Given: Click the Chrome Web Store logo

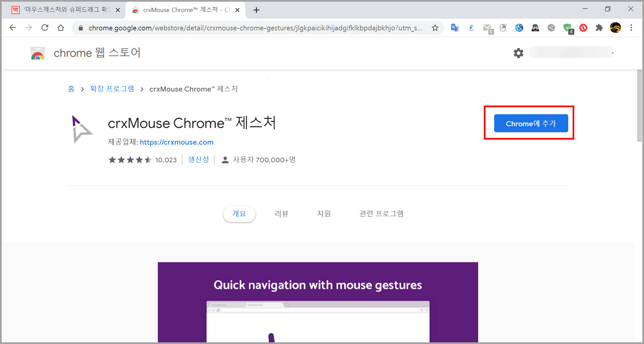Looking at the screenshot, I should pyautogui.click(x=38, y=53).
